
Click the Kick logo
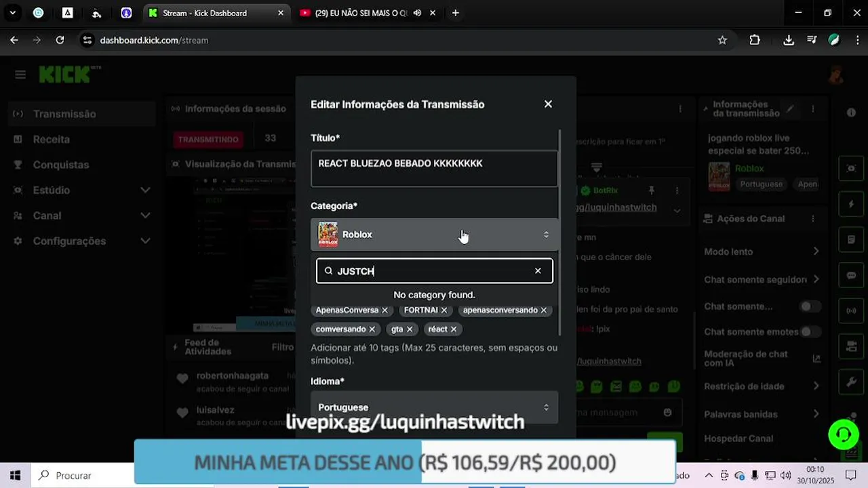(69, 74)
